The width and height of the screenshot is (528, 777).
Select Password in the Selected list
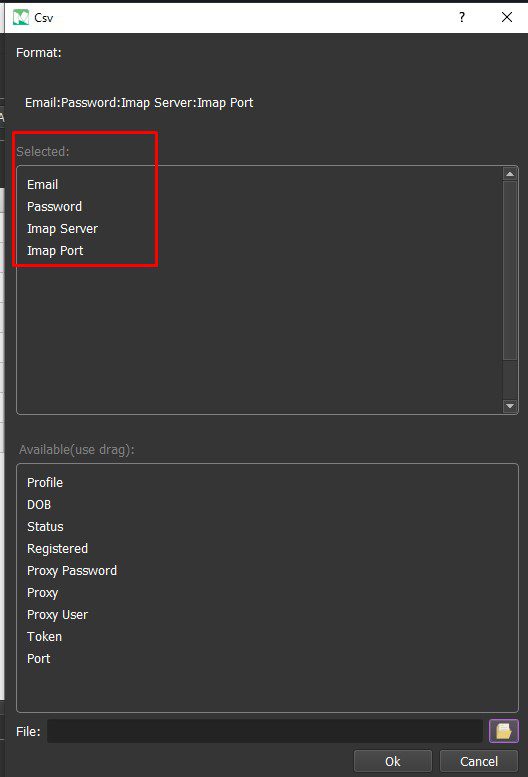tap(54, 207)
